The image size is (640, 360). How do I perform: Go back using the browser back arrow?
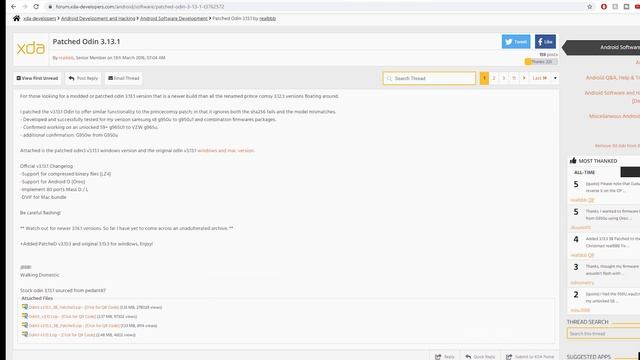click(x=13, y=7)
